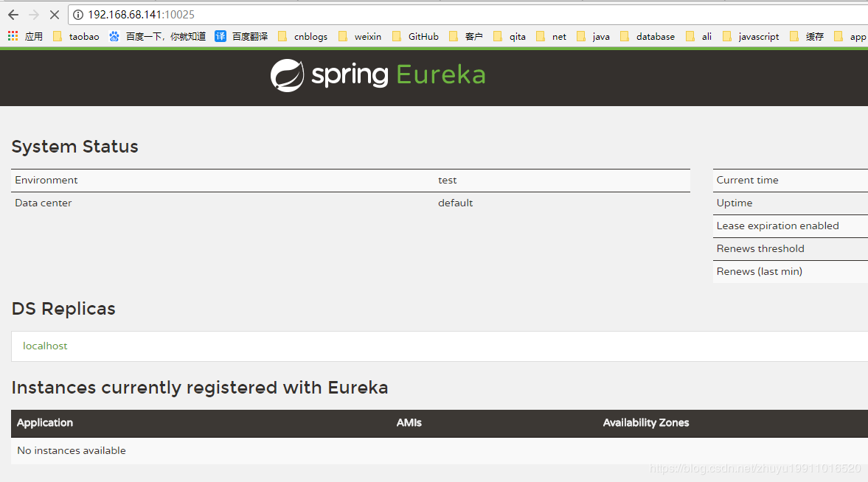Select the System Status heading
The image size is (868, 482).
click(x=74, y=147)
